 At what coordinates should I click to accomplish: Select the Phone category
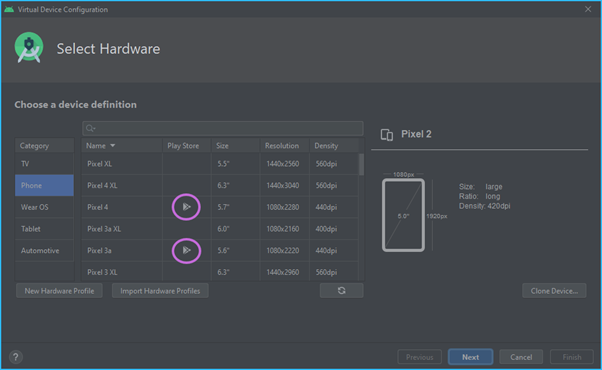coord(44,185)
